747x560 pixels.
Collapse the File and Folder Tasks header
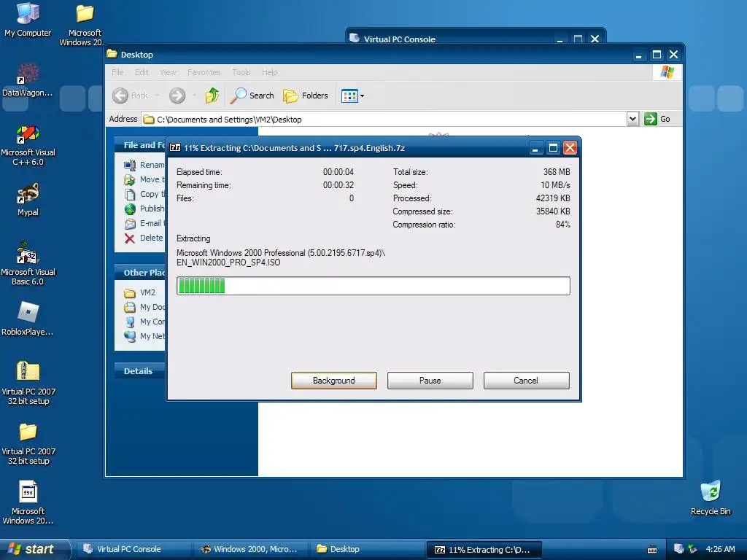click(140, 145)
